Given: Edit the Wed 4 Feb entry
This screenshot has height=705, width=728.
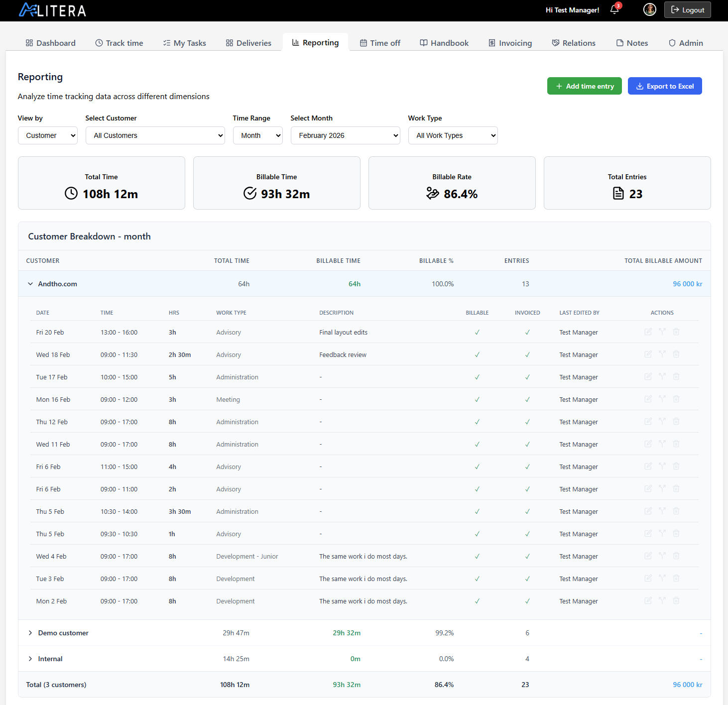Looking at the screenshot, I should click(648, 556).
